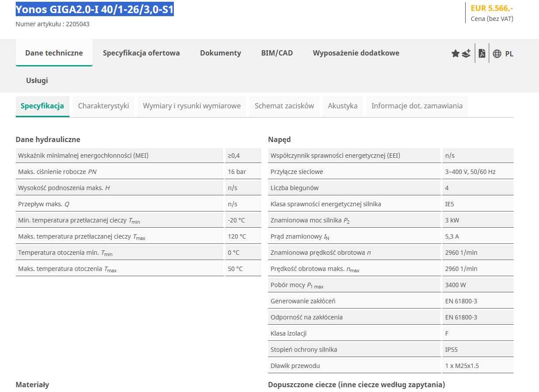Screen dimensions: 539x392
Task: Click the value '0 °C'
Action: [x=234, y=253]
